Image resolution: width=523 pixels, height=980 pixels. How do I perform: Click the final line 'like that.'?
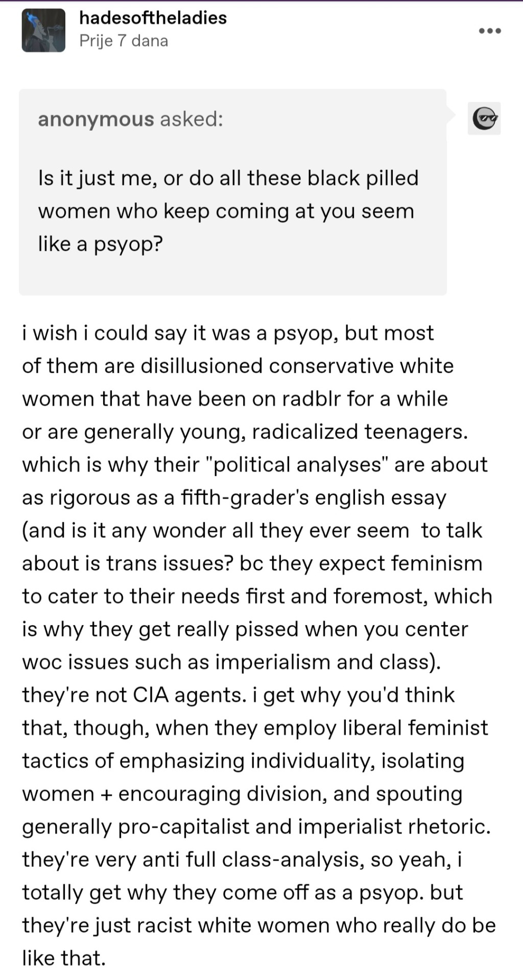[x=64, y=958]
